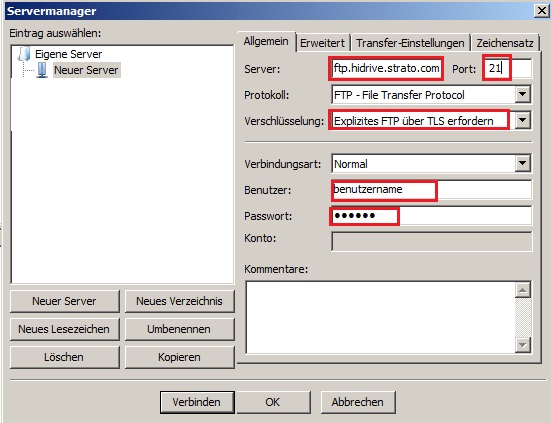This screenshot has height=423, width=551.
Task: Select the Eigene Server tree entry
Action: (x=69, y=54)
